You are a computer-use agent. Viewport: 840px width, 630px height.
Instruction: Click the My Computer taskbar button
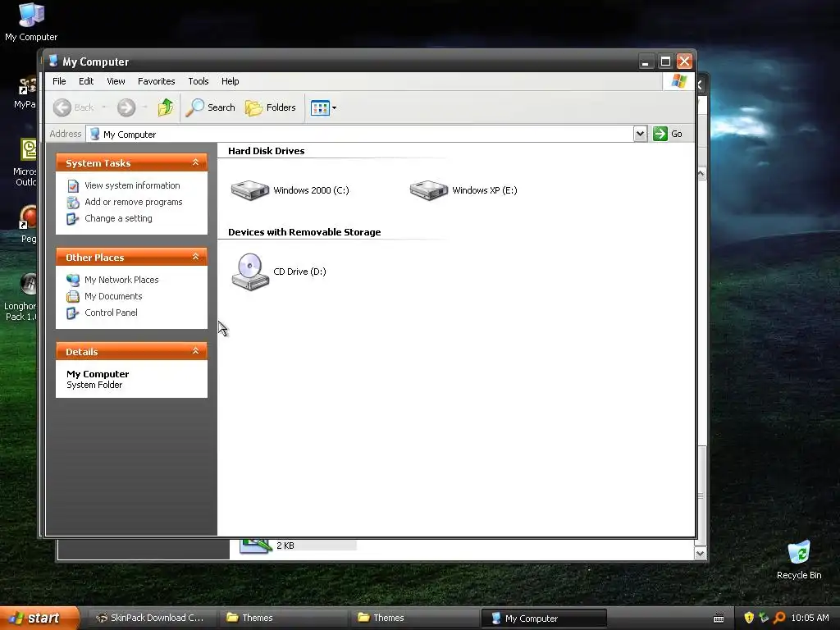(544, 619)
